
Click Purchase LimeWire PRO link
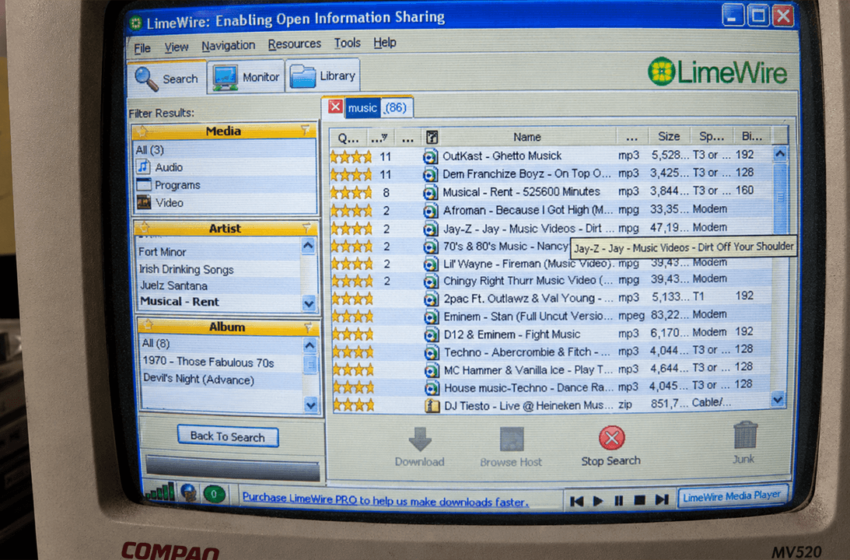tap(385, 500)
